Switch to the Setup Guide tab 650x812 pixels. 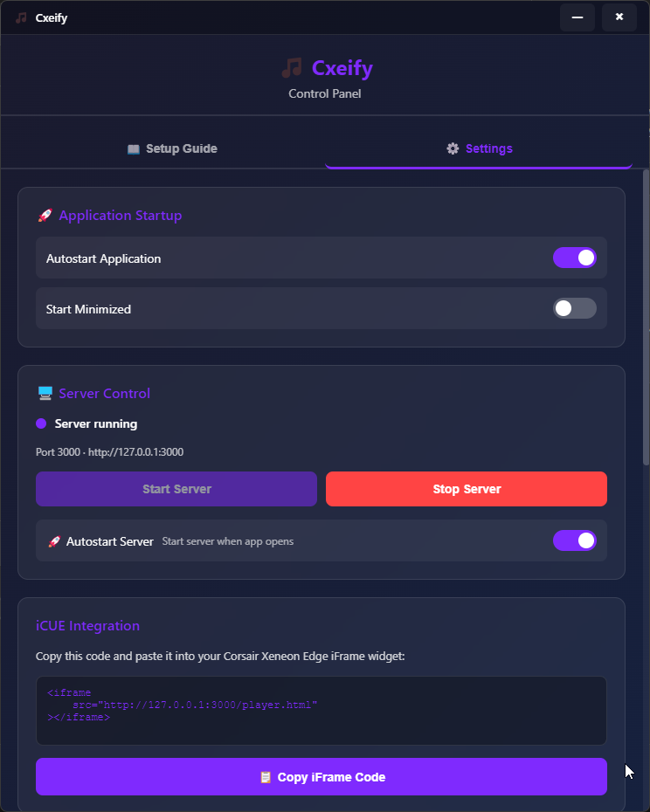click(172, 148)
